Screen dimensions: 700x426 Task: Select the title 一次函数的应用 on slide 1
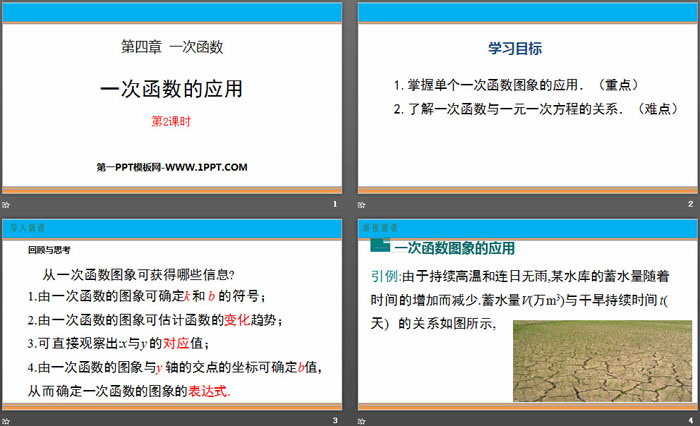pos(172,88)
